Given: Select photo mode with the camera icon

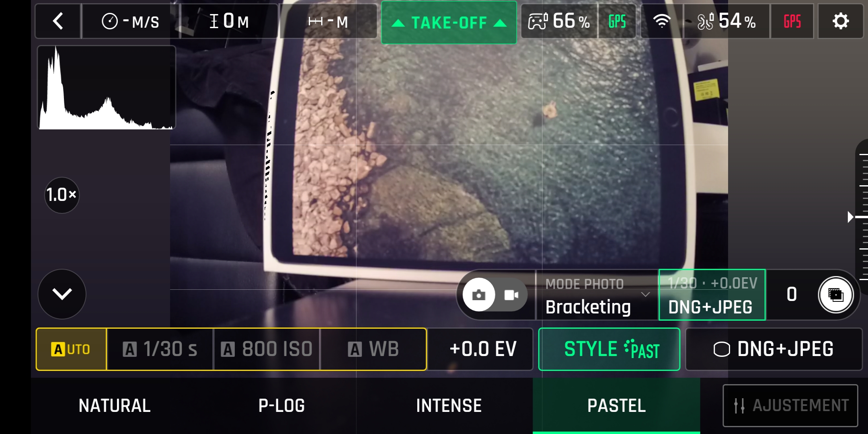Looking at the screenshot, I should (x=478, y=295).
